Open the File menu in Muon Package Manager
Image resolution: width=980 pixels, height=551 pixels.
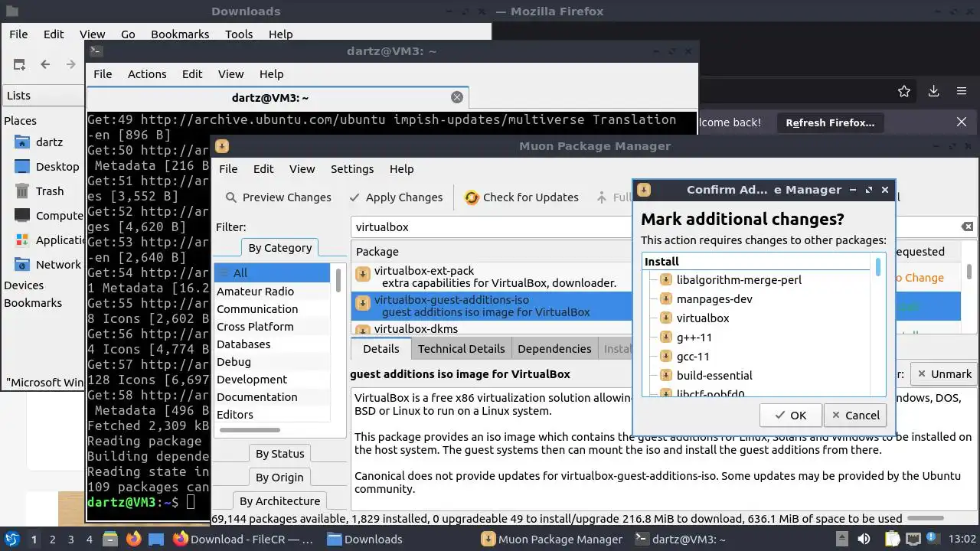[228, 169]
